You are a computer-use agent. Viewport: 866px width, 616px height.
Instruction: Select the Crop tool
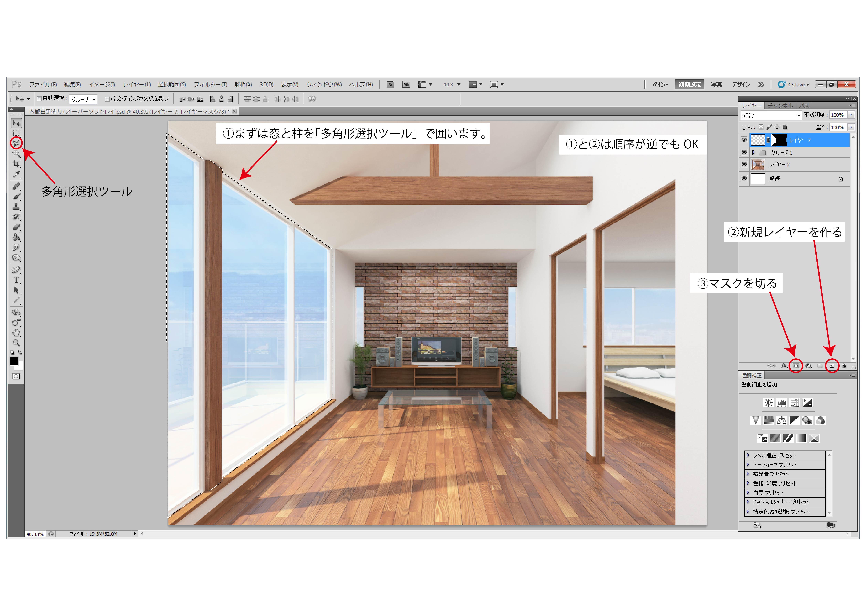[x=16, y=164]
